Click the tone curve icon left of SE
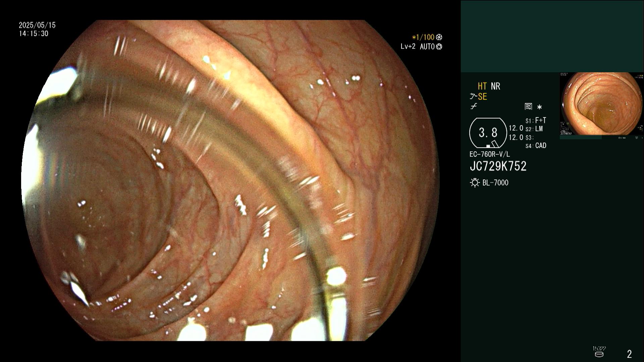644x362 pixels. (x=473, y=97)
